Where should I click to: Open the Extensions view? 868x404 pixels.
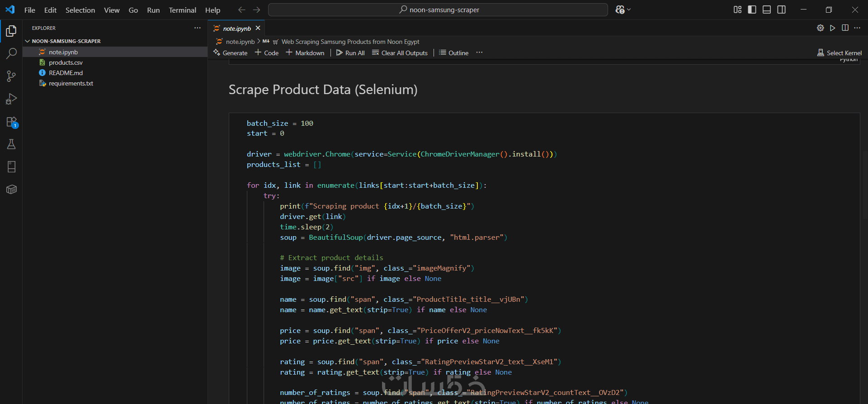tap(11, 122)
